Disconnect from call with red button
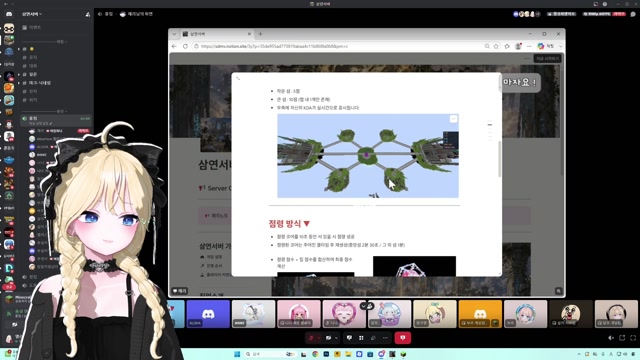 pos(402,338)
